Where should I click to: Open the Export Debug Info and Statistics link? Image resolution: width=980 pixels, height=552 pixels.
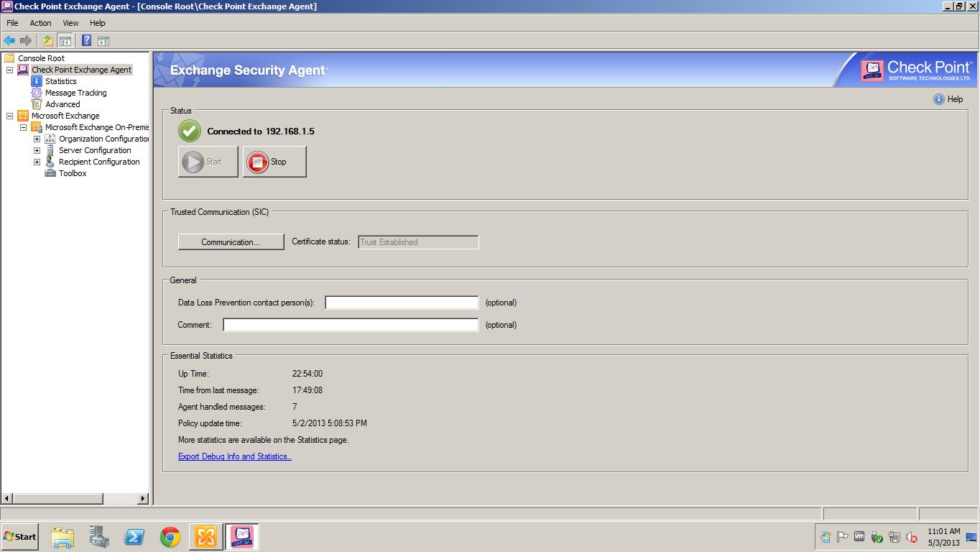click(x=235, y=456)
